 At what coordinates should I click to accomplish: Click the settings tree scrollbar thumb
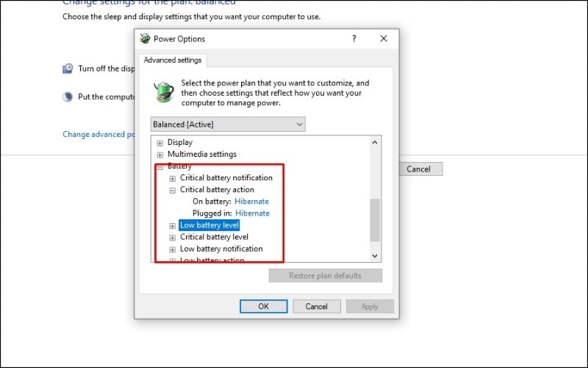click(375, 220)
